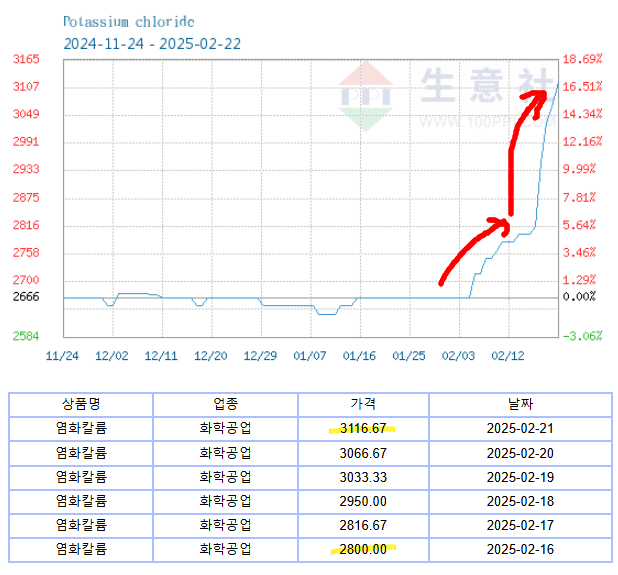Viewport: 618px width, 575px height.
Task: Click the 11/24 date axis label
Action: point(62,356)
